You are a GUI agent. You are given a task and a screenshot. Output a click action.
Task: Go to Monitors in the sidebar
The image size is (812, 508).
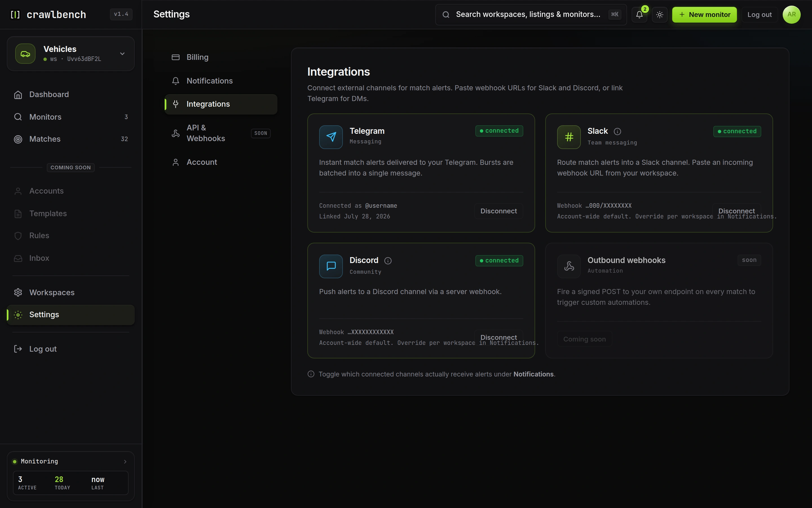pyautogui.click(x=70, y=117)
